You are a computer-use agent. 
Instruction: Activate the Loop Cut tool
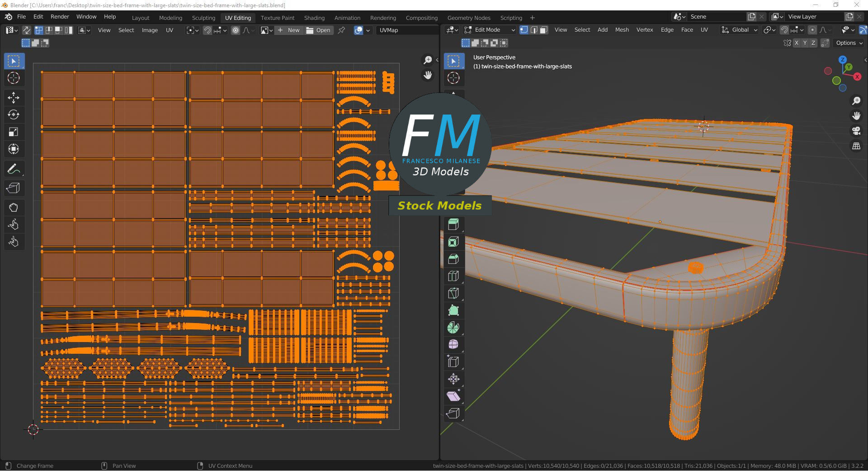(453, 276)
